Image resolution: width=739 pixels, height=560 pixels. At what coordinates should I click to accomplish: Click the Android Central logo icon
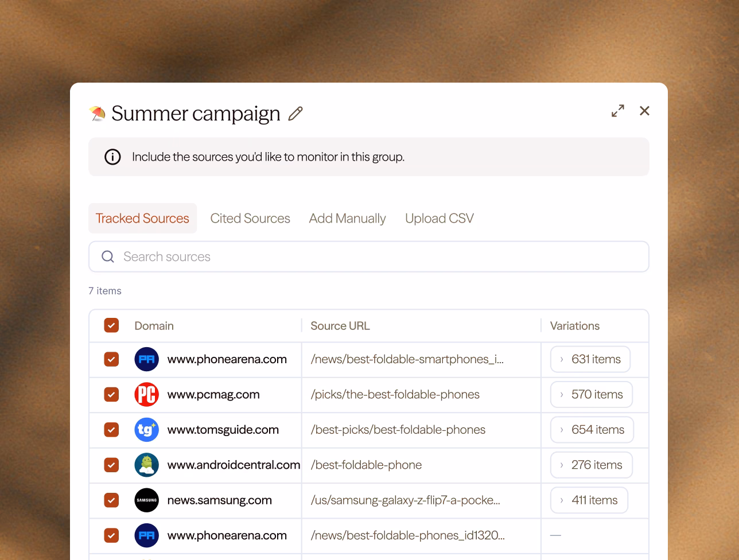pyautogui.click(x=146, y=465)
